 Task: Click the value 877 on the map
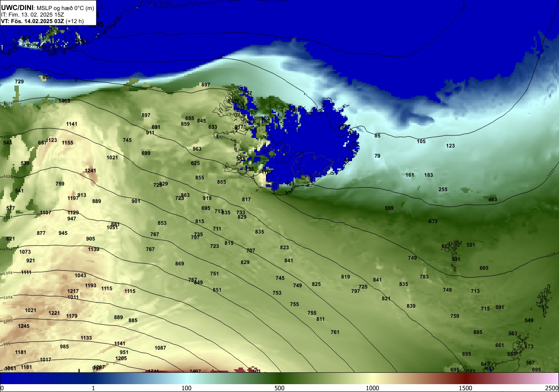41,233
